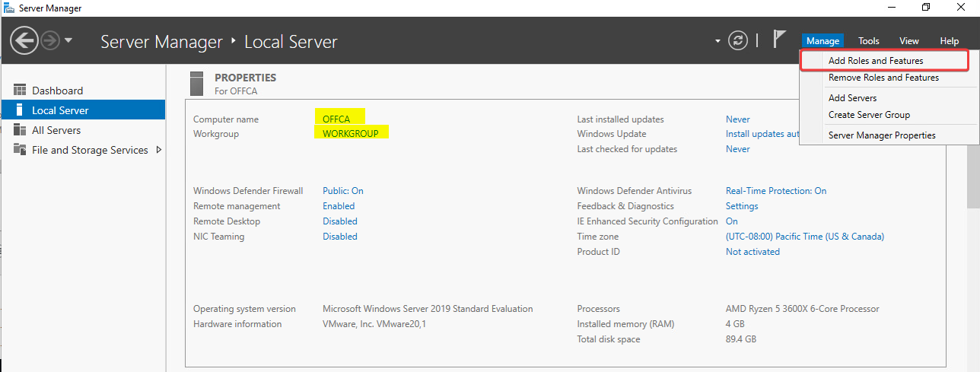980x372 pixels.
Task: Click the Dashboard icon in sidebar
Action: pos(20,91)
